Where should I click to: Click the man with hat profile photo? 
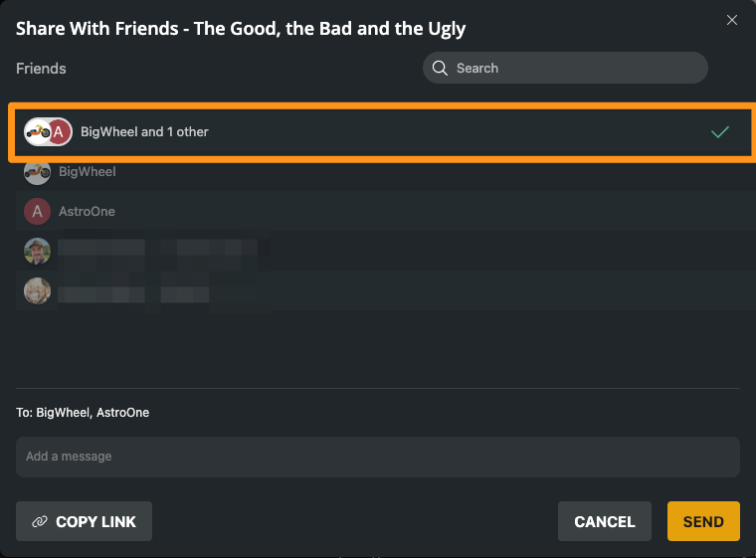point(37,251)
